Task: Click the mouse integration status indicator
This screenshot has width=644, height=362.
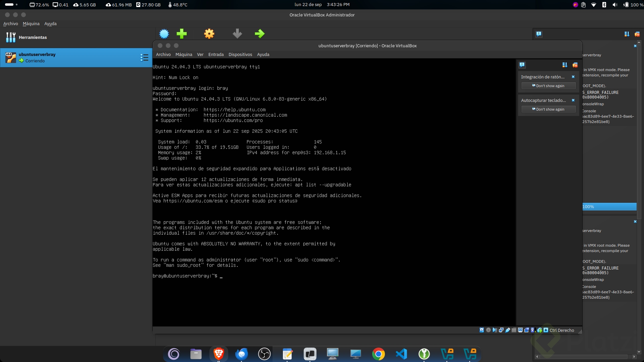Action: coord(540,330)
